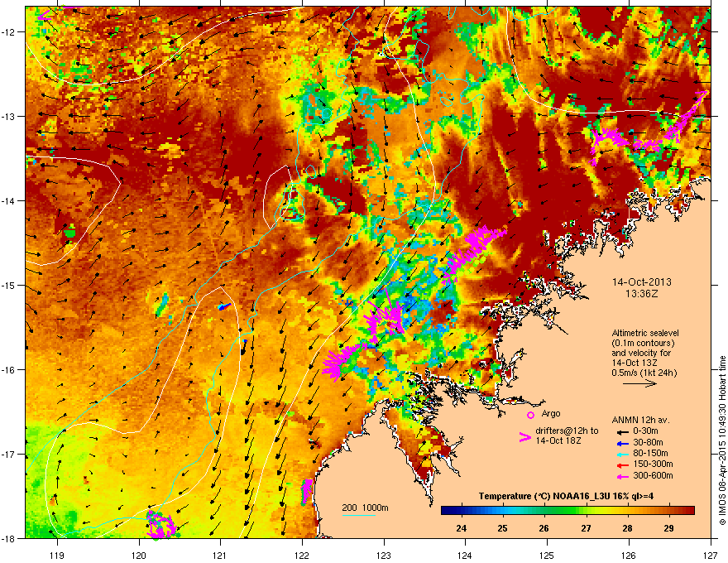Click the '14-Oct 13Z' legend text
Viewport: 728px width, 563px height.
[633, 363]
